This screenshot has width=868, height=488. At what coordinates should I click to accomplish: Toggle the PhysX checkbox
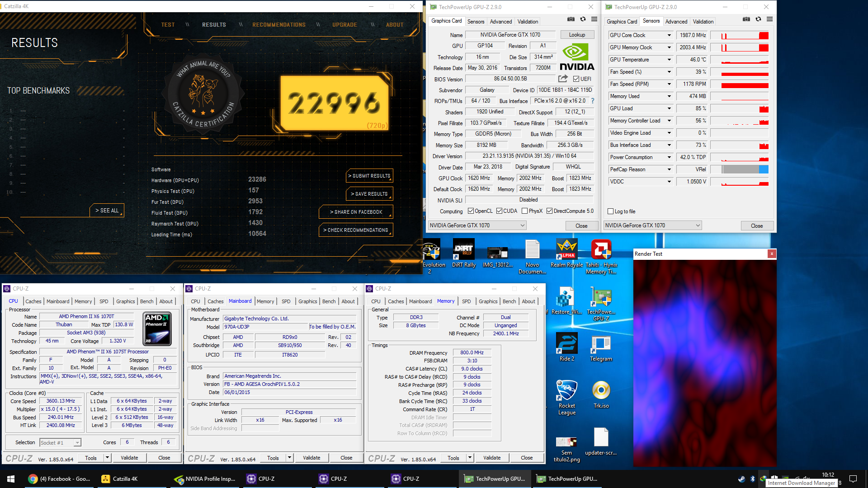[524, 211]
